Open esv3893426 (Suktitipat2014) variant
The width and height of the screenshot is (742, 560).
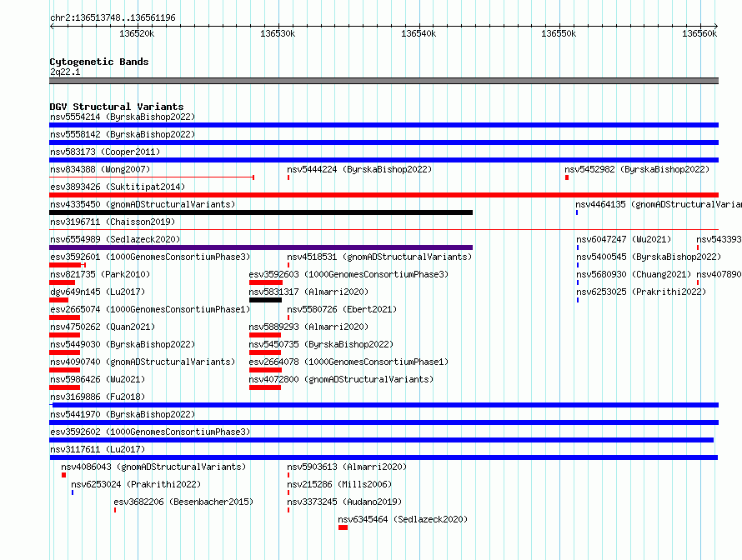pos(118,187)
